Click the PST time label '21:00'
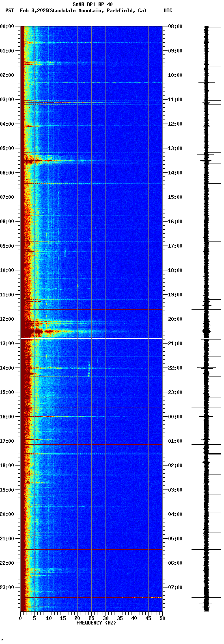 (7, 539)
